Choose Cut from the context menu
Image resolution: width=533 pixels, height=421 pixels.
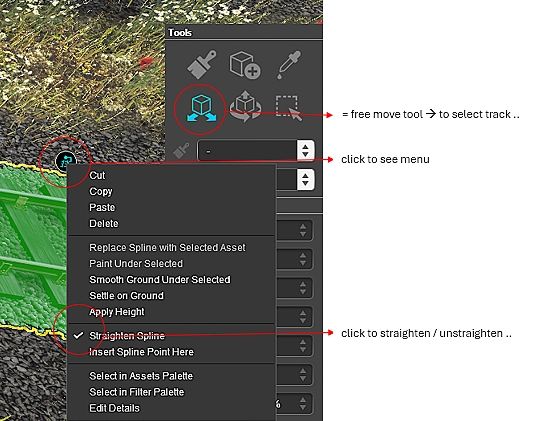pyautogui.click(x=97, y=175)
